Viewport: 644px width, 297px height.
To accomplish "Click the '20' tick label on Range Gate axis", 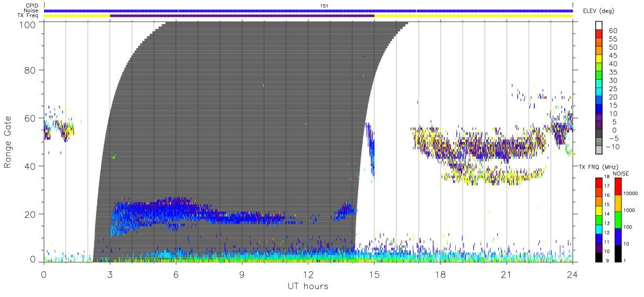I will 30,214.
